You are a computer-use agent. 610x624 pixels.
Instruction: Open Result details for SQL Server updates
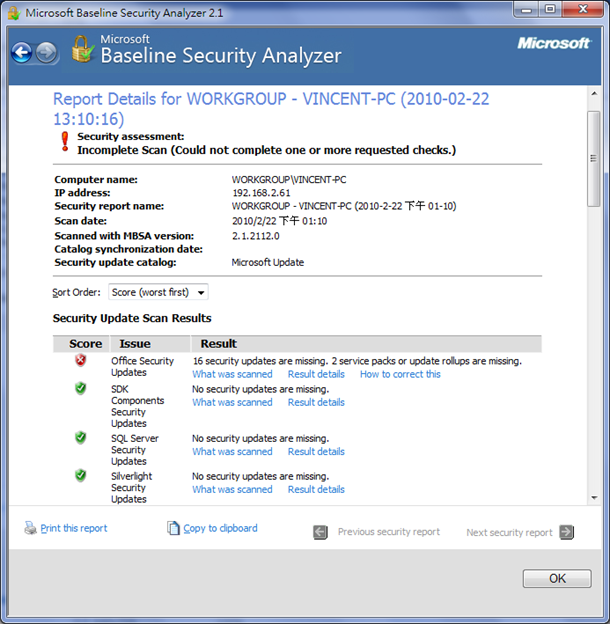pyautogui.click(x=316, y=452)
